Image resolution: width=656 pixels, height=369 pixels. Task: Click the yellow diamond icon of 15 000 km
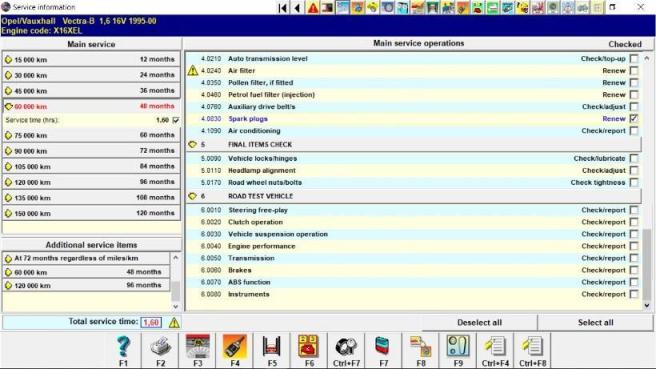pyautogui.click(x=8, y=60)
